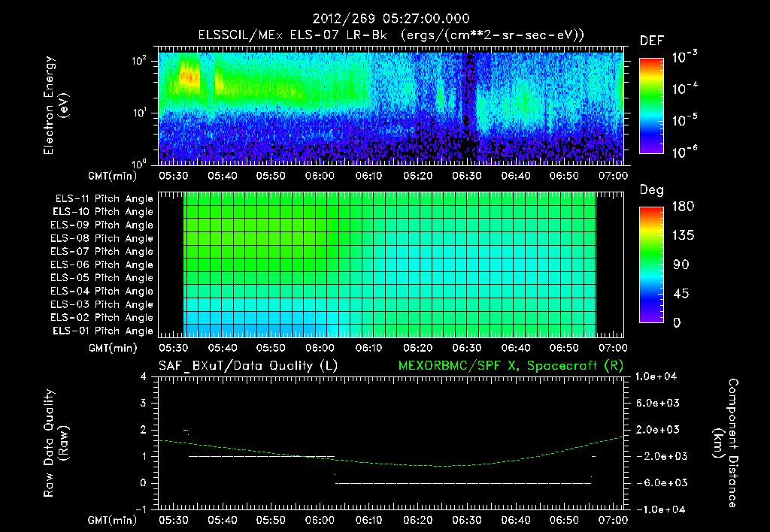Image resolution: width=770 pixels, height=532 pixels.
Task: Click the white data quality line at level 1
Action: click(261, 456)
